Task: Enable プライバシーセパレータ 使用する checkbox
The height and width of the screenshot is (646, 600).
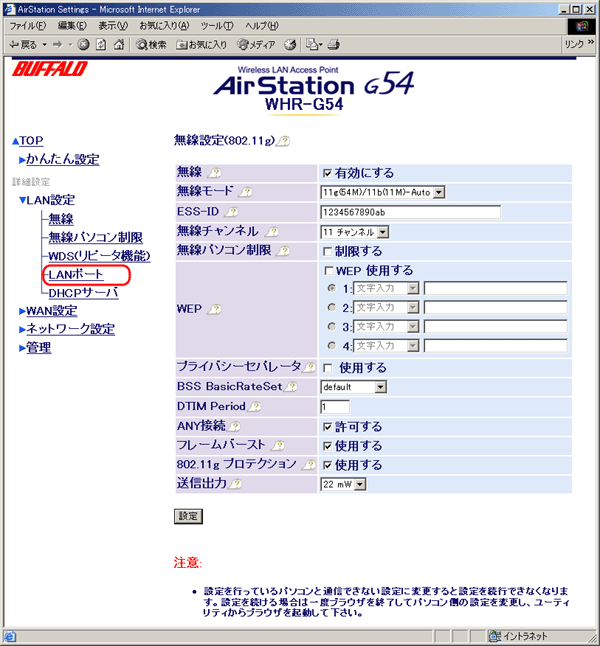Action: 328,368
